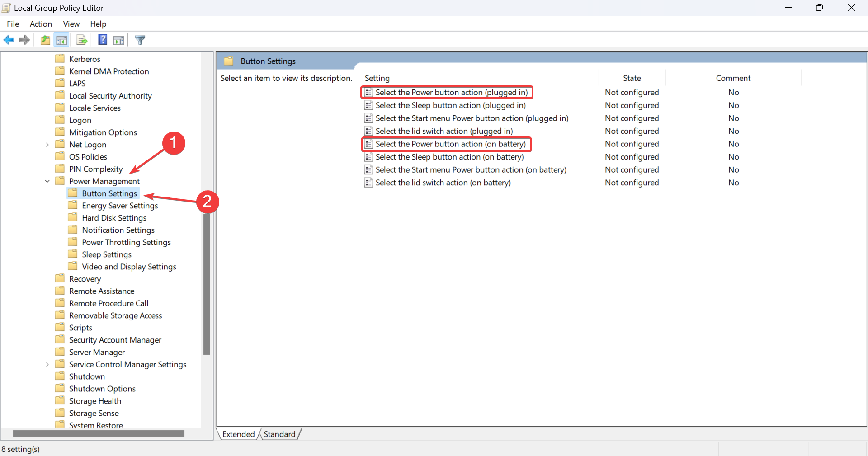
Task: Click policy icon for Start menu Power (plugged in)
Action: pos(369,118)
